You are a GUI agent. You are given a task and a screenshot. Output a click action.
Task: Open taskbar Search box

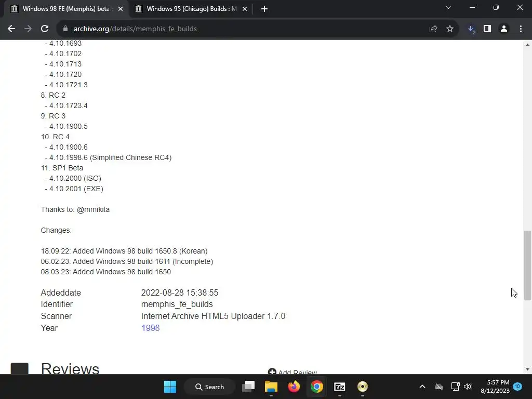click(209, 387)
